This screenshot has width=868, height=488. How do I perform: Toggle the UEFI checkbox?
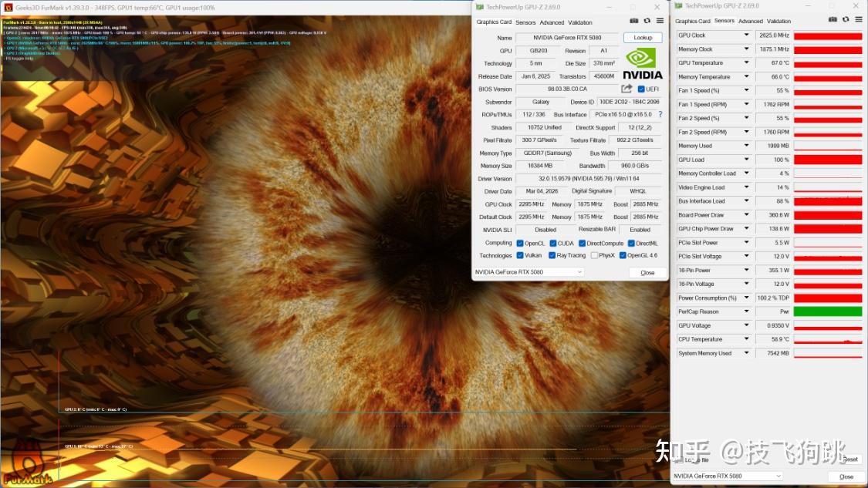pyautogui.click(x=641, y=89)
